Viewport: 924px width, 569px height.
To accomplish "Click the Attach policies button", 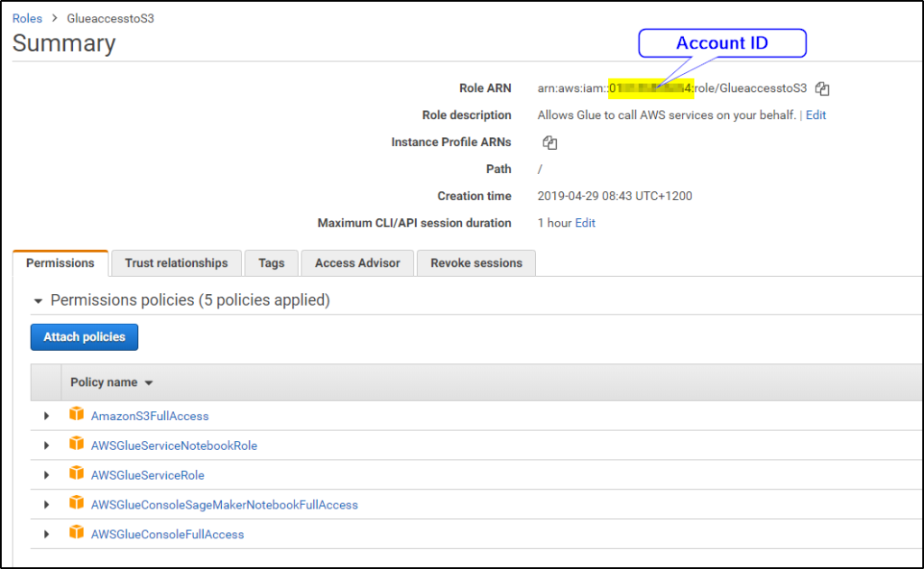I will click(84, 337).
